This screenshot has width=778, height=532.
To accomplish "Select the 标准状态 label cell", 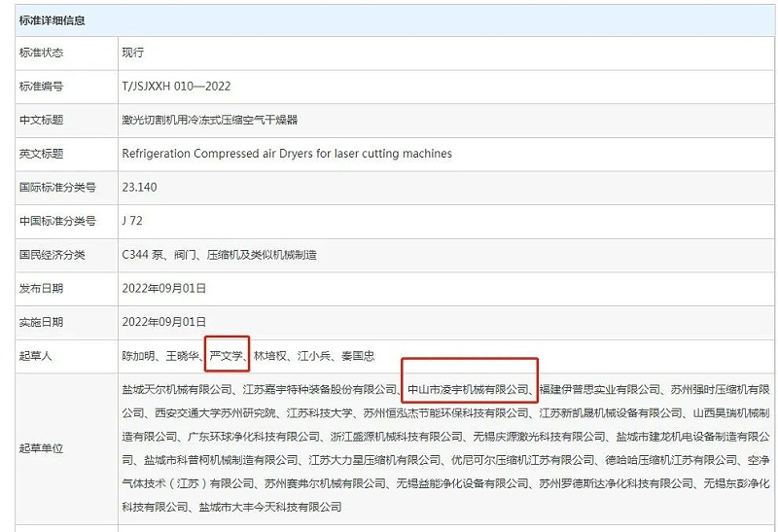I will point(66,53).
